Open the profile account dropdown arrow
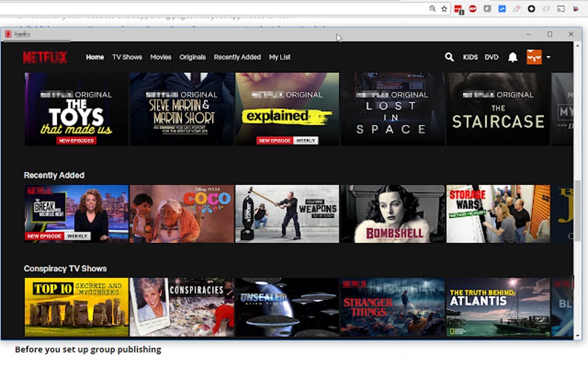Screen dimensions: 588x368 (549, 57)
